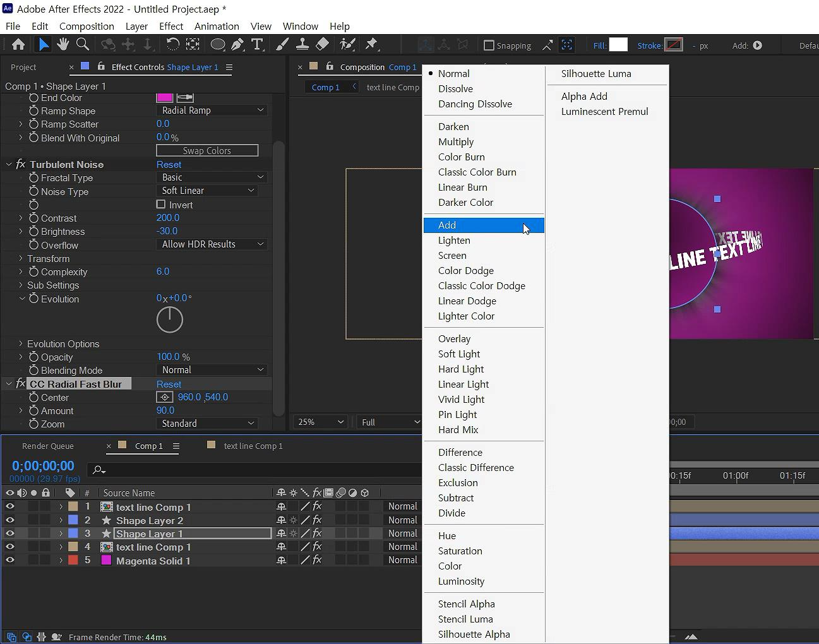The height and width of the screenshot is (644, 819).
Task: Open the Overflow dropdown
Action: [212, 244]
